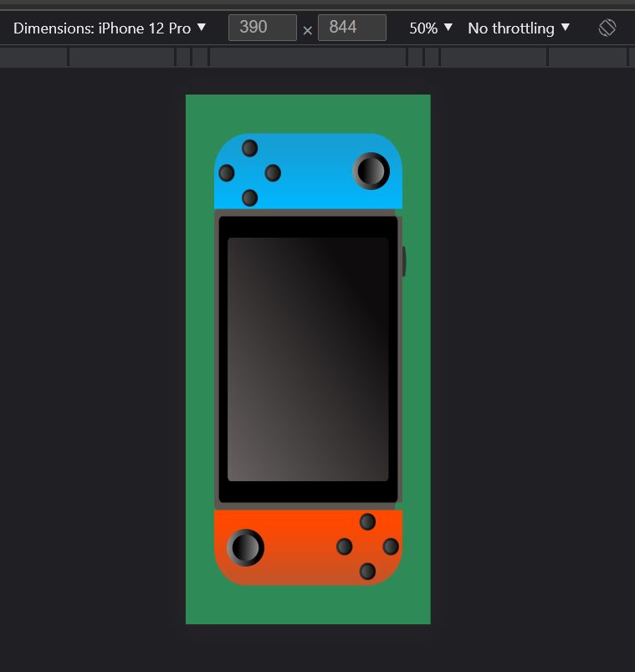
Task: Click the height field showing 844
Action: click(351, 28)
